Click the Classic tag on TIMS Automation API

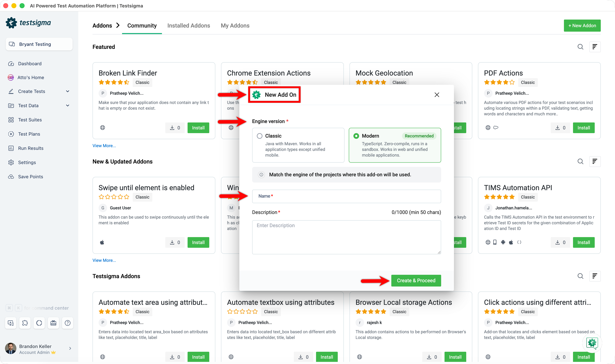[x=528, y=197]
